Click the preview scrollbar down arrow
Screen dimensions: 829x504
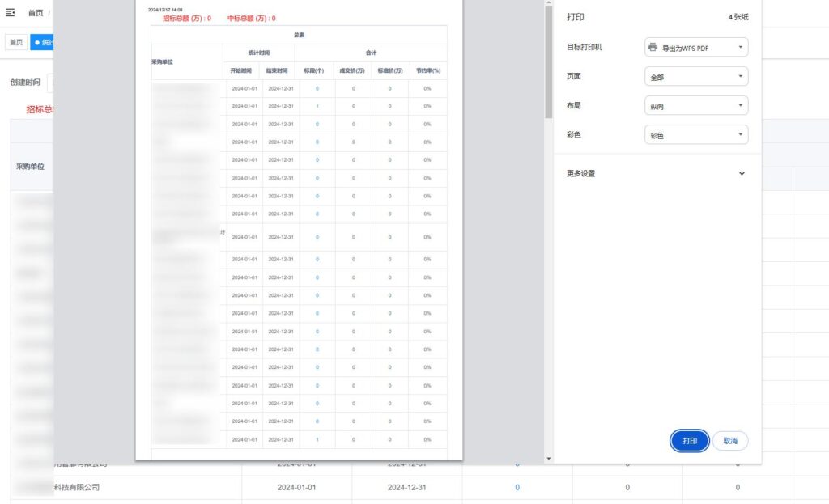tap(549, 459)
